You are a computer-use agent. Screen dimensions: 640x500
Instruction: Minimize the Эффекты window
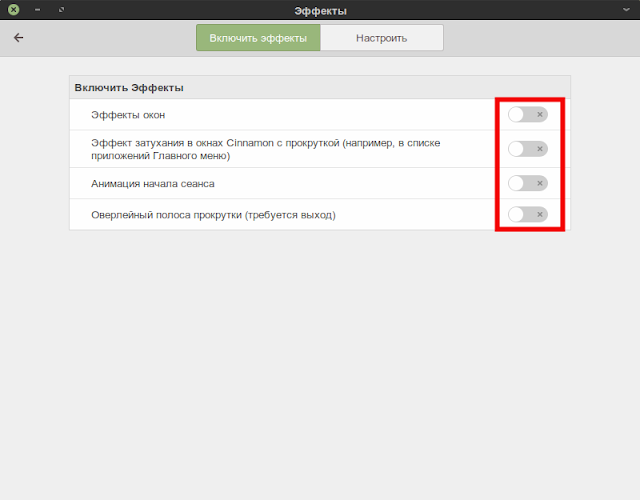click(x=38, y=9)
